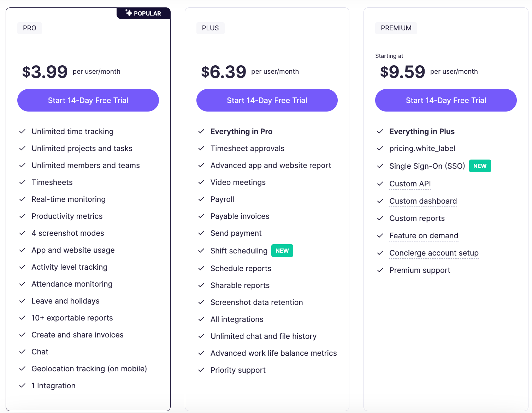The image size is (532, 413).
Task: Click the checkmark beside Everything in Plus
Action: [380, 131]
